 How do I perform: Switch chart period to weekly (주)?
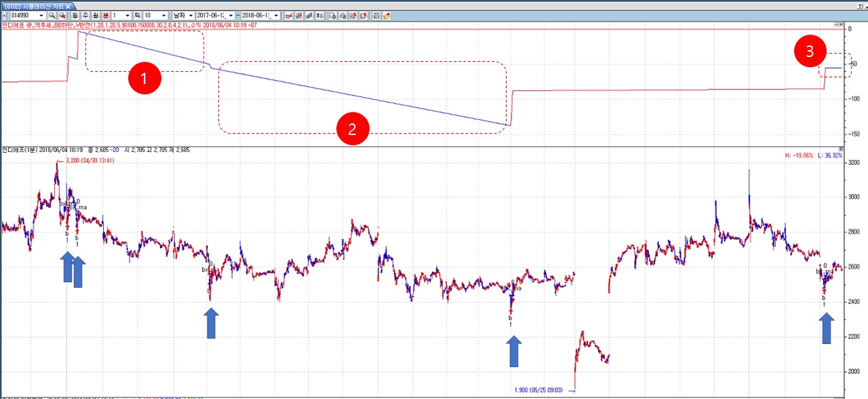[x=85, y=15]
